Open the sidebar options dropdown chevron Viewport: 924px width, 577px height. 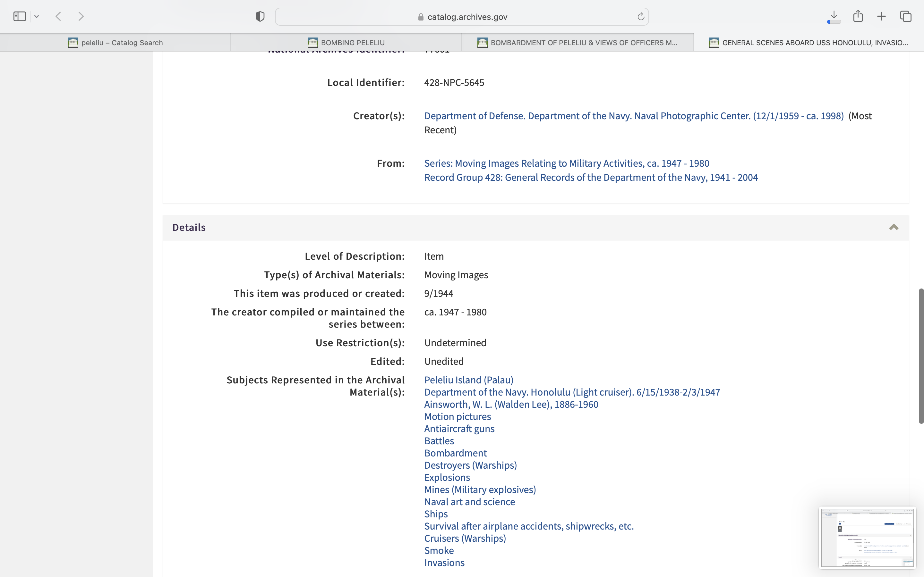37,16
